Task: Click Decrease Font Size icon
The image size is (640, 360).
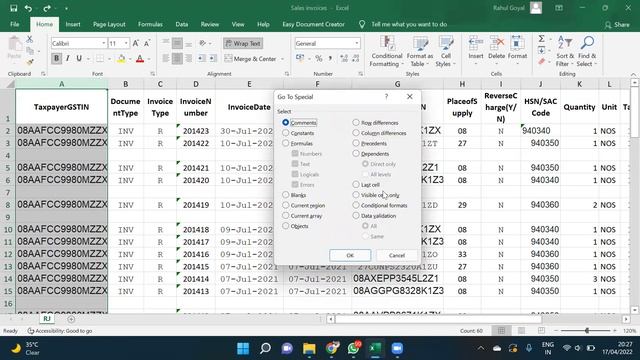Action: [147, 43]
